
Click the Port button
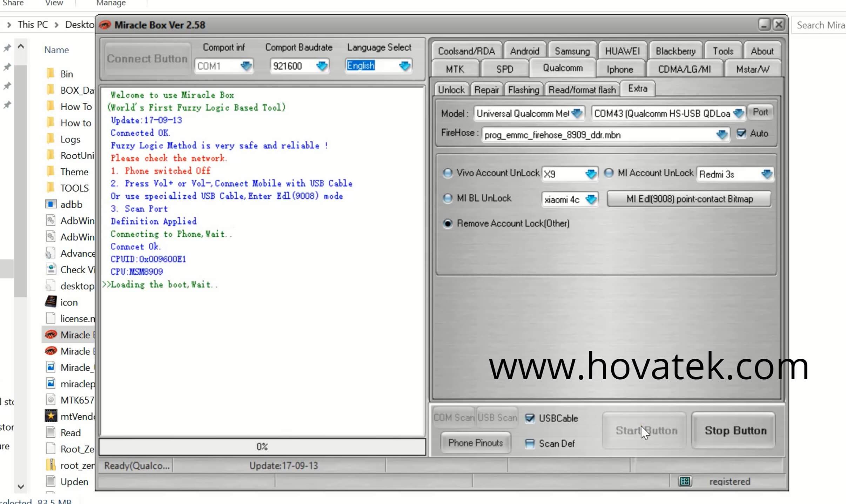tap(760, 112)
